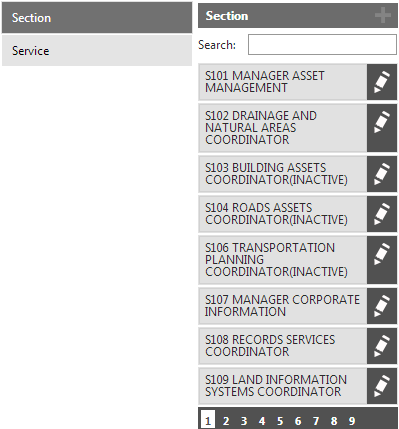
Task: Select current page 1 in pagination
Action: coord(208,420)
